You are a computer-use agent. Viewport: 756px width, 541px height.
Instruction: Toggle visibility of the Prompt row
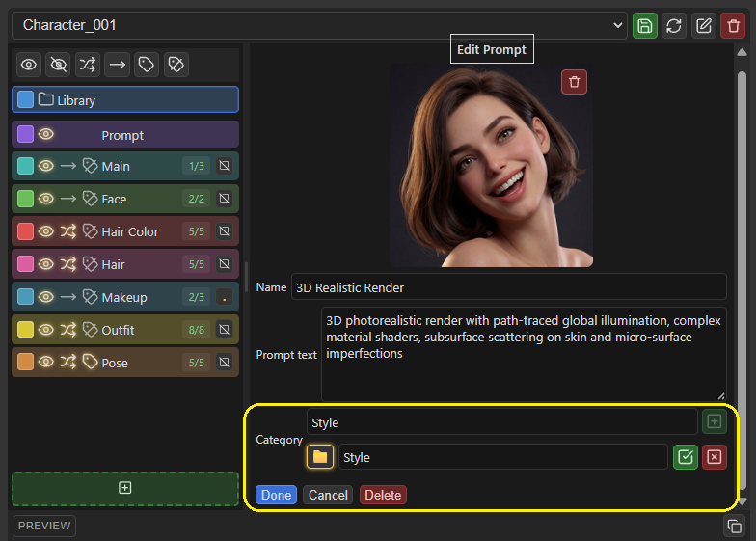point(46,134)
